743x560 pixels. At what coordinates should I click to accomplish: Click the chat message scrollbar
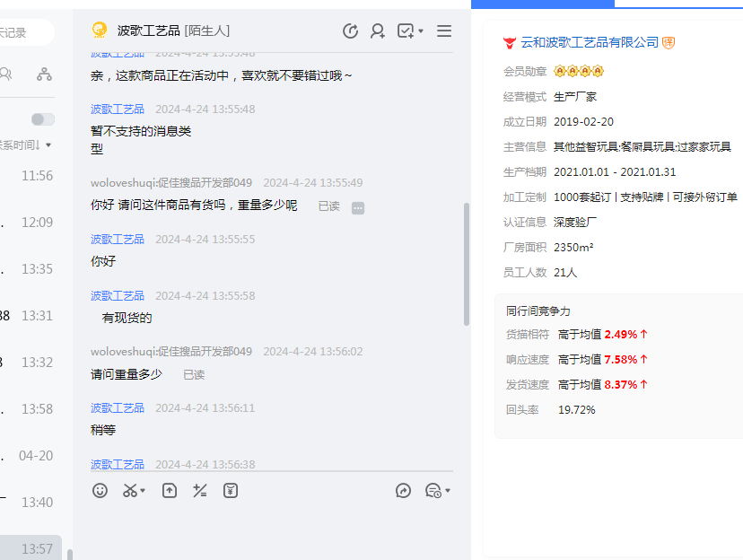pyautogui.click(x=466, y=263)
